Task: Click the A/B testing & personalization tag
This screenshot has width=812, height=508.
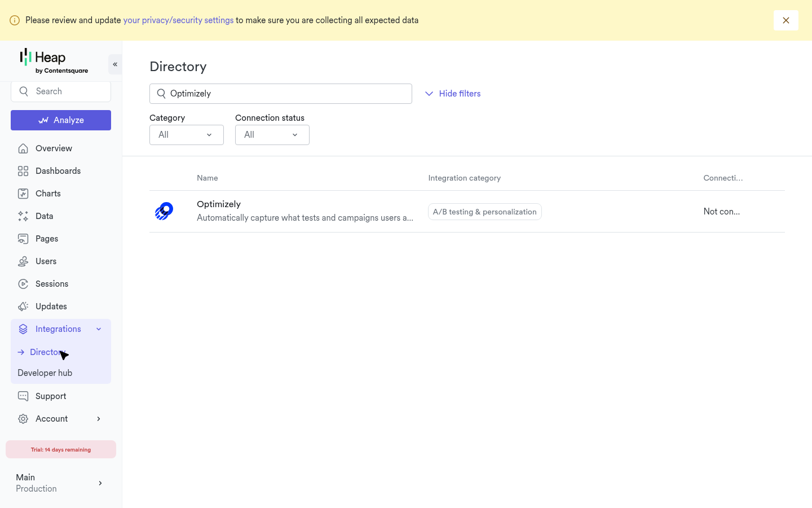Action: (x=485, y=212)
